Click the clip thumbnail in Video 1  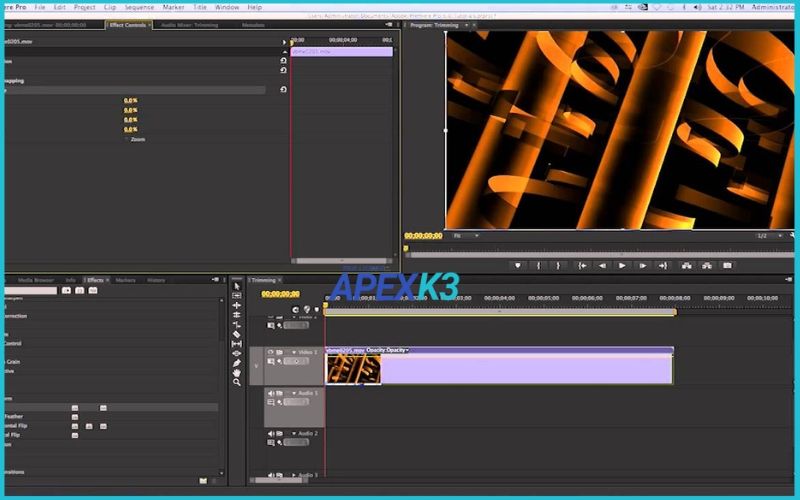pyautogui.click(x=353, y=369)
